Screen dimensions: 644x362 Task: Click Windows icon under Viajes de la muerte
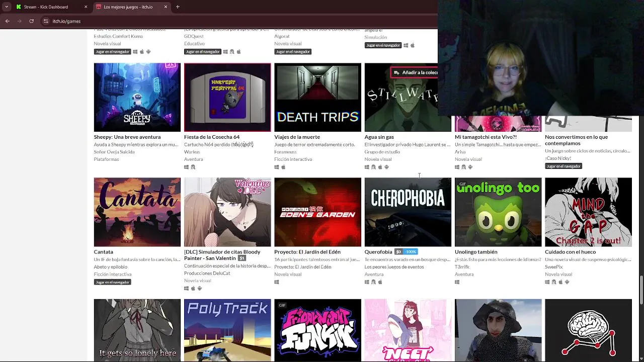277,167
